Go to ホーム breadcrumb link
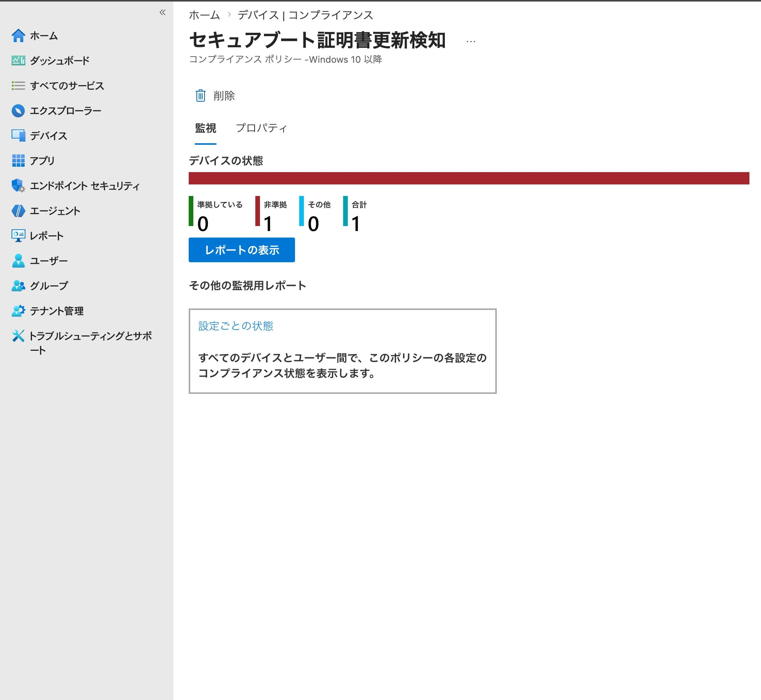The width and height of the screenshot is (761, 700). pos(204,15)
